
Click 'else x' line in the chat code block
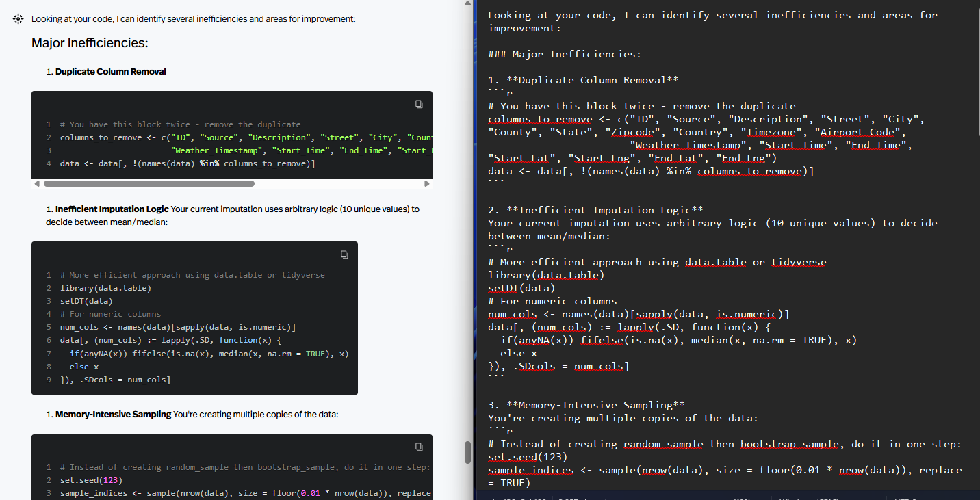coord(84,366)
